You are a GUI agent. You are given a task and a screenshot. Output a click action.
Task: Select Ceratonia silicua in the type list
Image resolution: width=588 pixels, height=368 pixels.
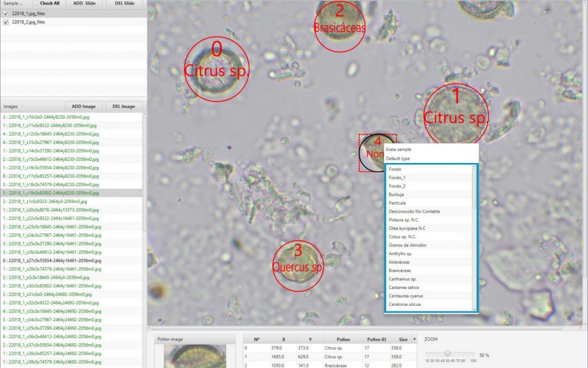click(428, 305)
